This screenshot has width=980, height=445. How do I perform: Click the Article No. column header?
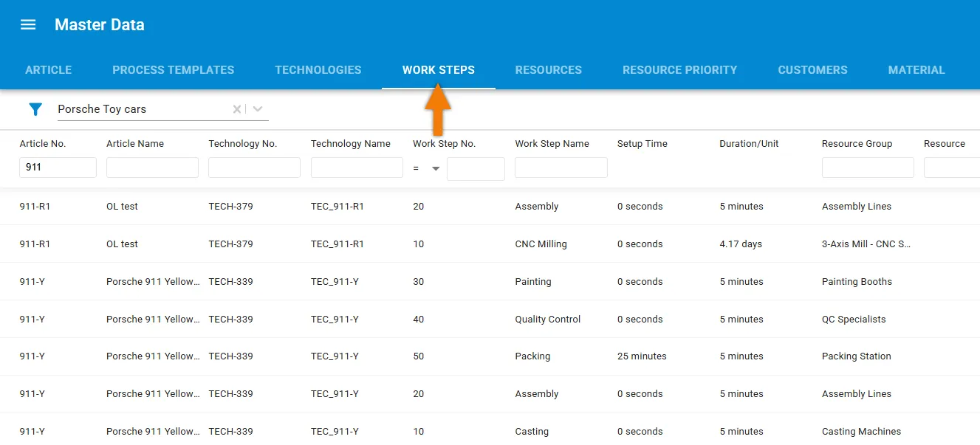[43, 144]
